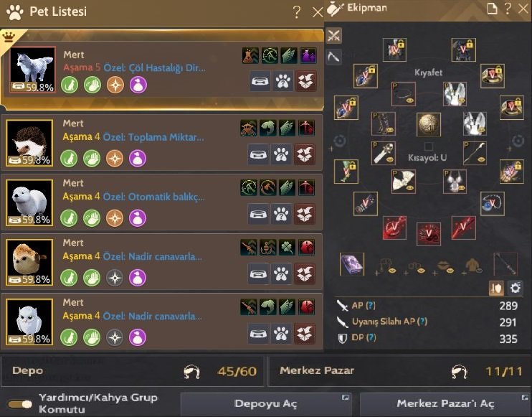The width and height of the screenshot is (532, 417).
Task: Click the shield and sword stats icon
Action: [x=496, y=288]
